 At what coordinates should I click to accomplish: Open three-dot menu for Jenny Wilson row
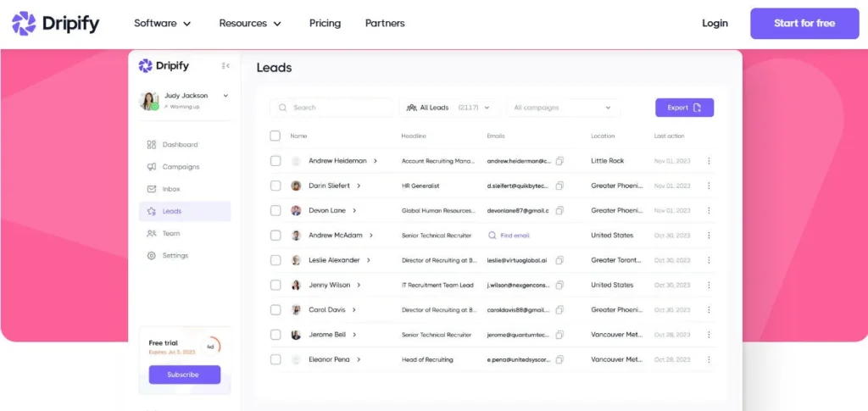[x=709, y=285]
